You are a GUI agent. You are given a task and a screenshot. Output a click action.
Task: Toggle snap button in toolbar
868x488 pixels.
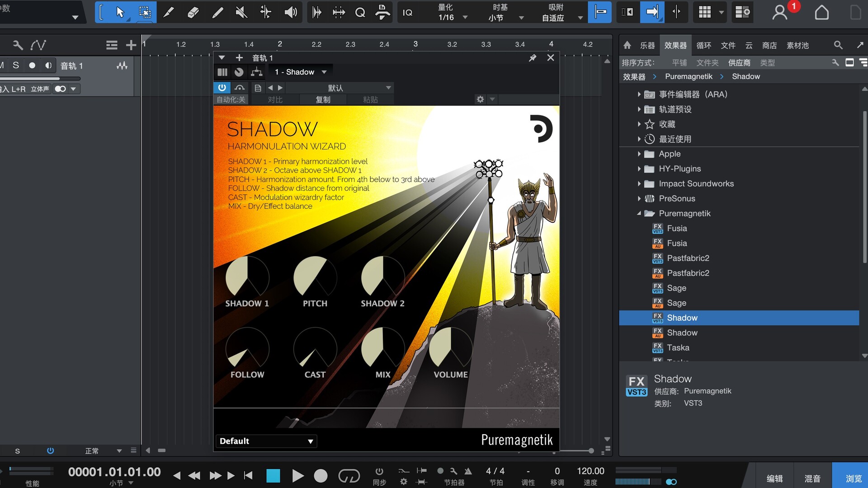pyautogui.click(x=600, y=12)
